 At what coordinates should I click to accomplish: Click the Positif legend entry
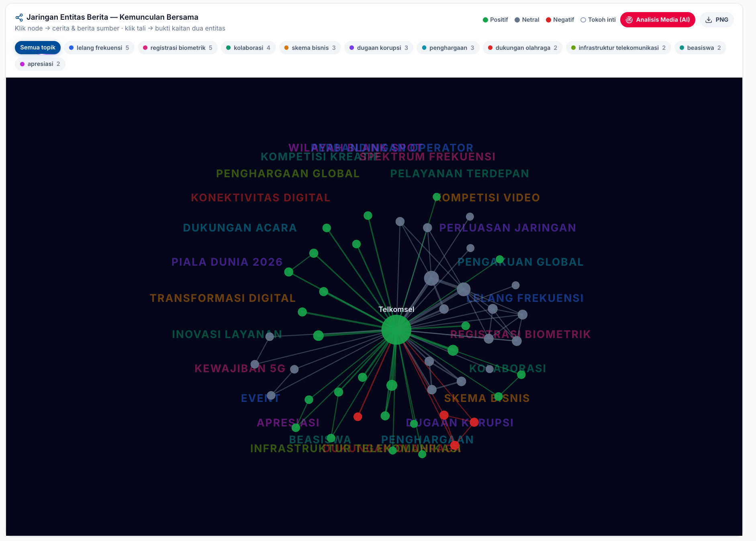(x=495, y=20)
